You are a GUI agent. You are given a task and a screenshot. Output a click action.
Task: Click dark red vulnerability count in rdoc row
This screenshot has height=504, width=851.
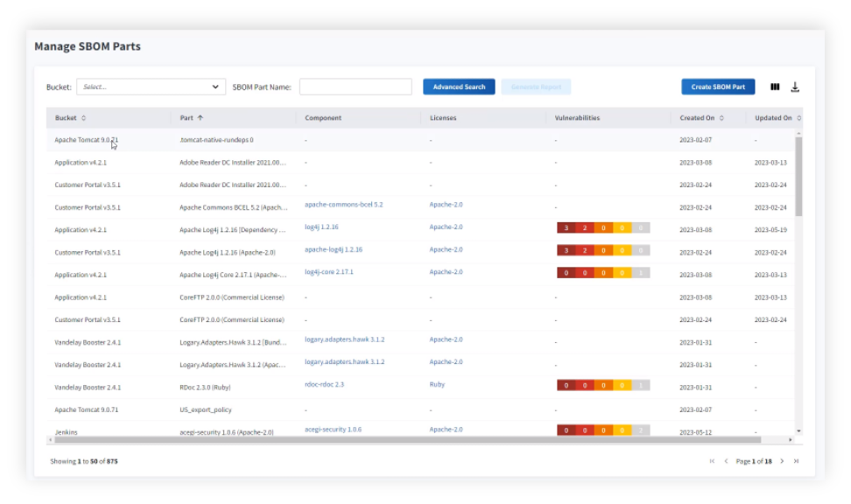point(566,385)
